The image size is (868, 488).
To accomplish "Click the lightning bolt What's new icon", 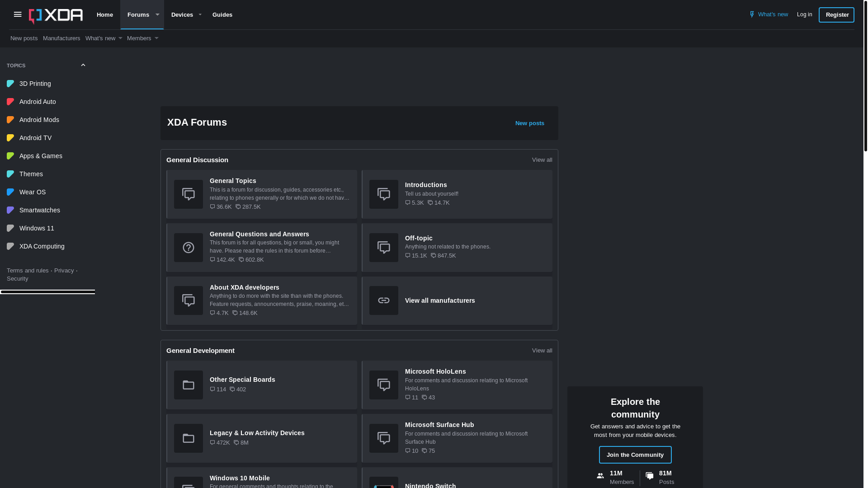I will (752, 14).
